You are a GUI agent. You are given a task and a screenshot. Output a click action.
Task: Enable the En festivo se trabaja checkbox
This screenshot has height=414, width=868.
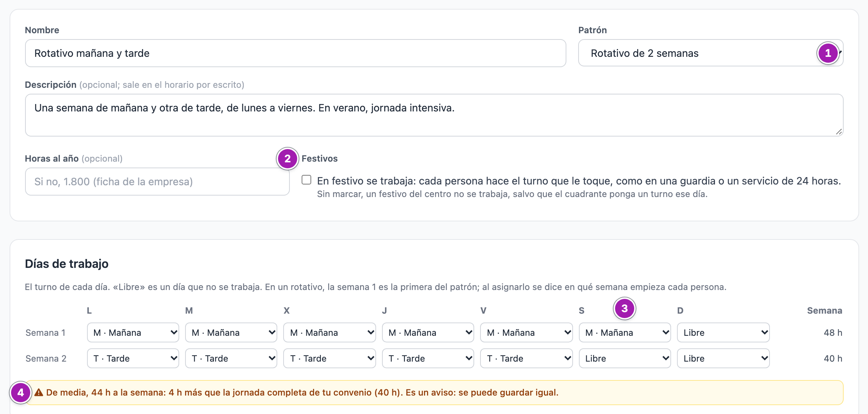coord(306,180)
